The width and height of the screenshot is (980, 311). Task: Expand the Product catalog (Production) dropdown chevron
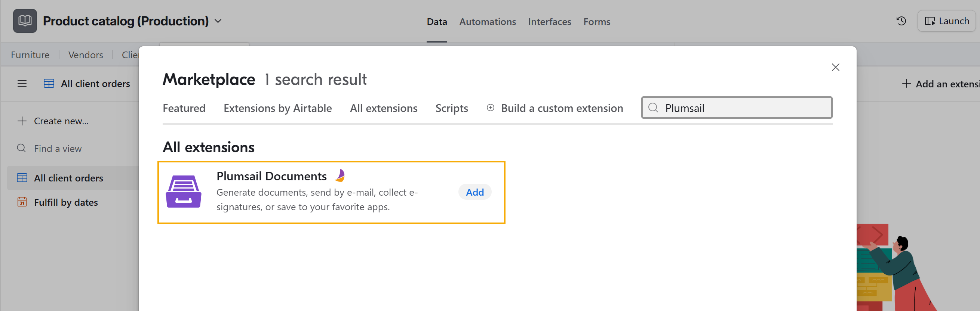[x=218, y=21]
